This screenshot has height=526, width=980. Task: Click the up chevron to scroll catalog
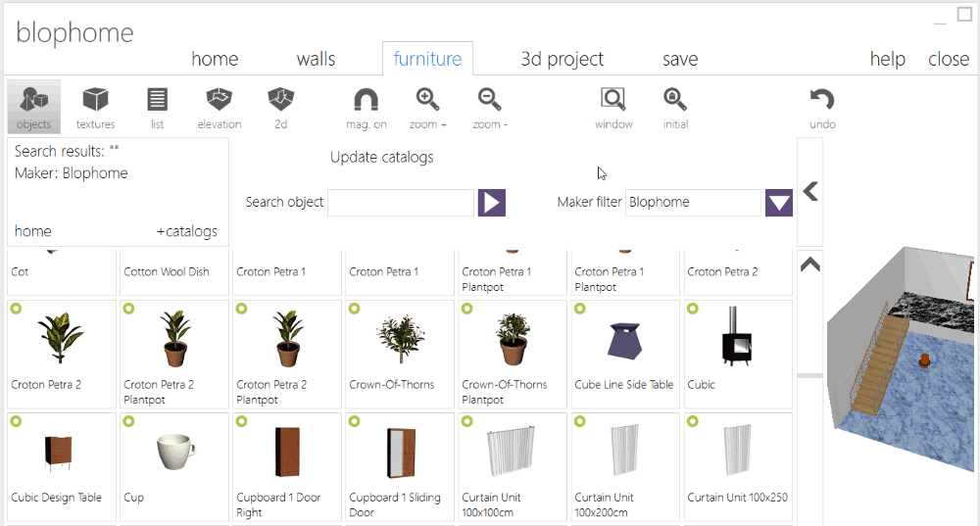(x=810, y=264)
